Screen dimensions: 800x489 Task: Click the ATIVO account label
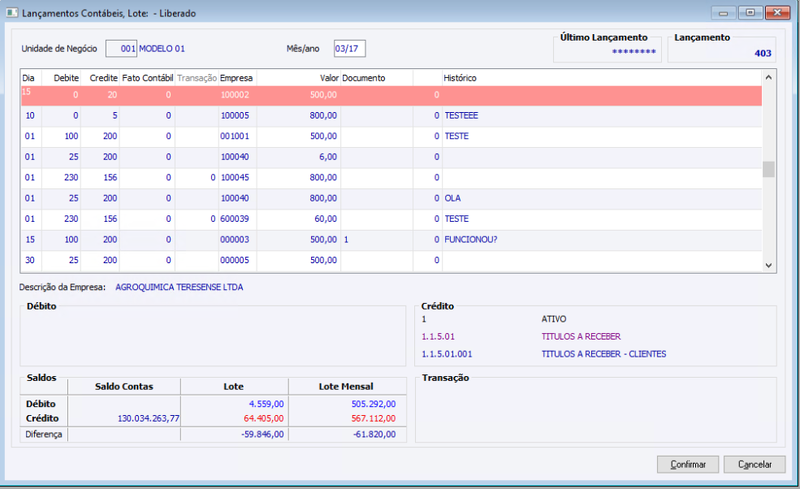[554, 319]
